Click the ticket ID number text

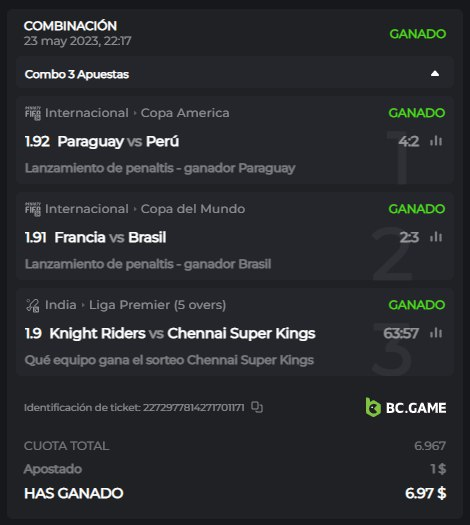194,407
